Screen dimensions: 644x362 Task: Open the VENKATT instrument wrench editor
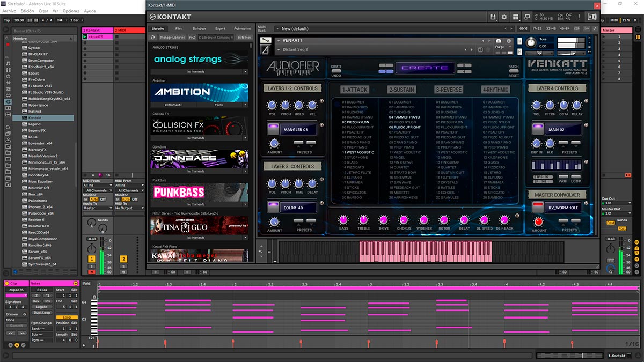click(265, 40)
